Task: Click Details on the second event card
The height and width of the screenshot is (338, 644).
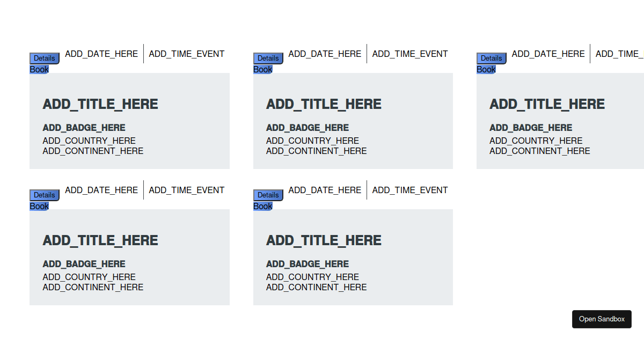Action: point(268,58)
